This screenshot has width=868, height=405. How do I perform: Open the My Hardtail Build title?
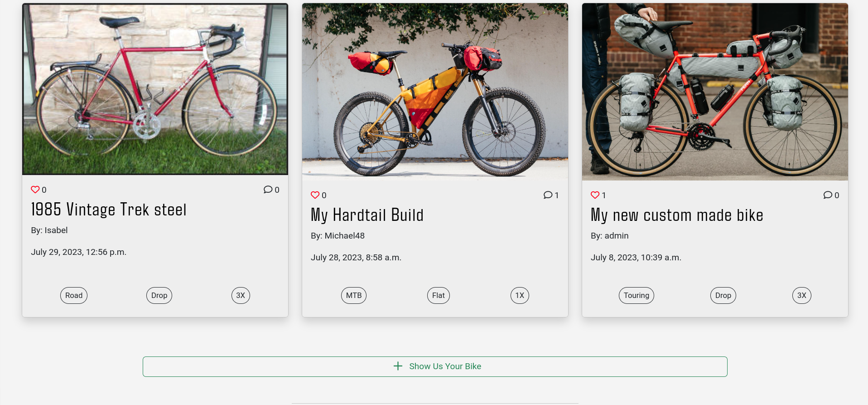coord(367,215)
